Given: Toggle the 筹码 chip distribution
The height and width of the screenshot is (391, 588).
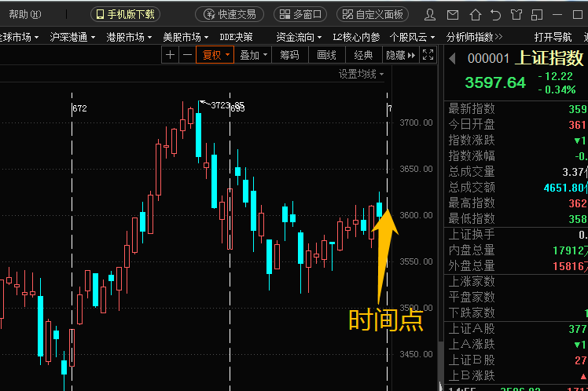Looking at the screenshot, I should pos(289,55).
